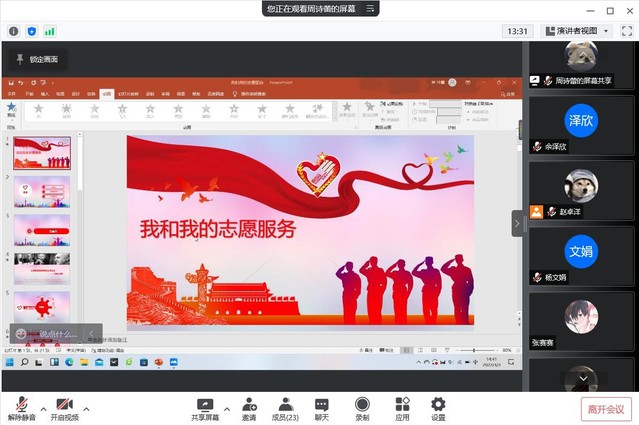Enter full screen mode icon
Screen dimensions: 639x425
click(626, 31)
